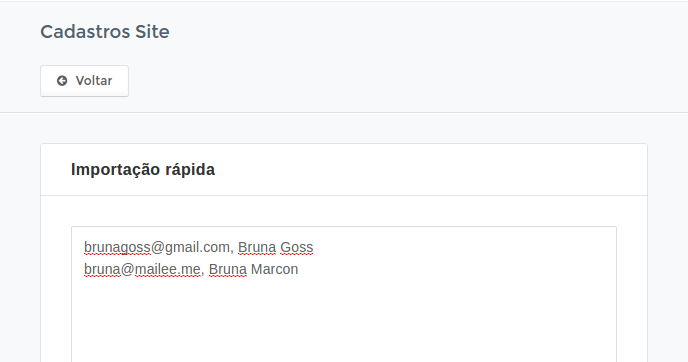Click the Importação rápida panel title

[x=143, y=169]
